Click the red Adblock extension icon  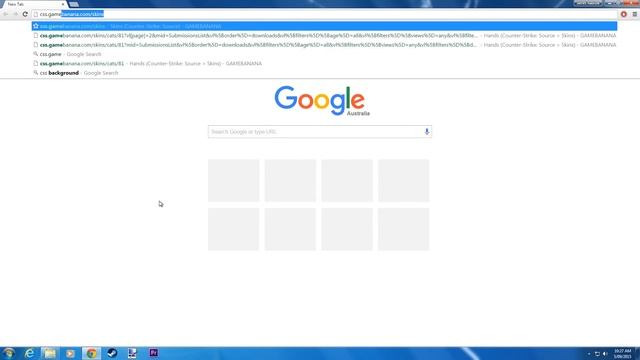pyautogui.click(x=624, y=14)
